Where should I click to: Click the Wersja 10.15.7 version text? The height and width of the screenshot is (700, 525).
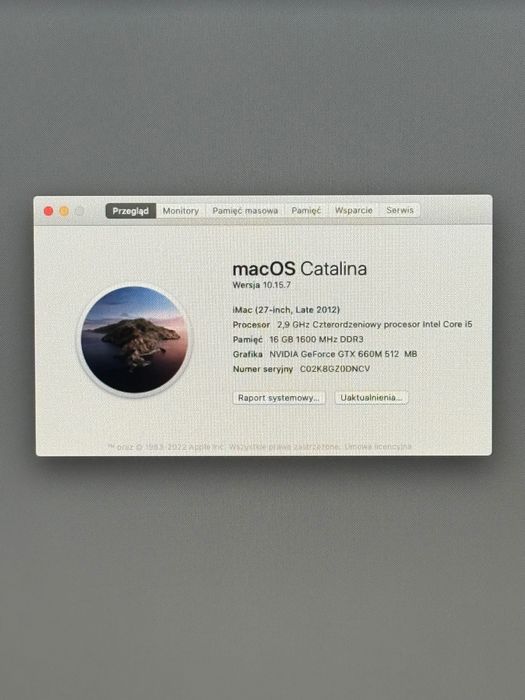coord(262,285)
